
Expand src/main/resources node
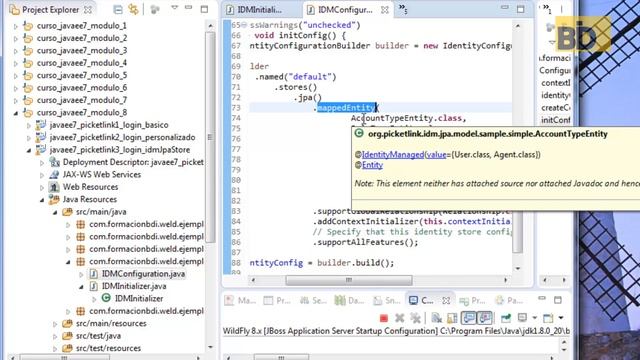click(55, 324)
